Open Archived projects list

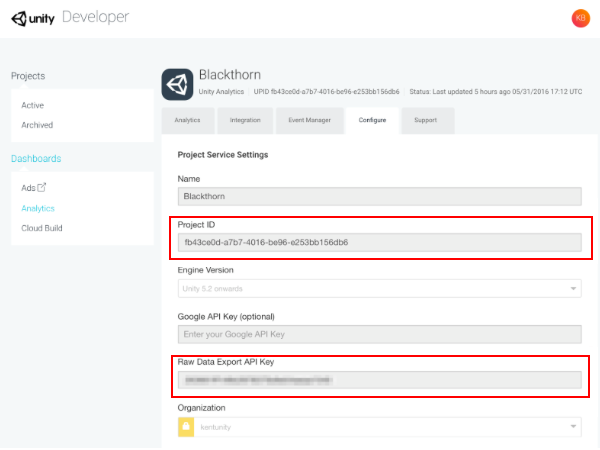(37, 125)
